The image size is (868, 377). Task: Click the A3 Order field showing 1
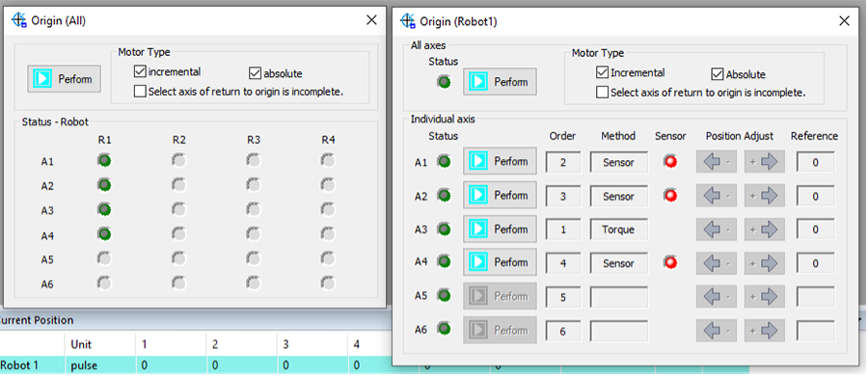[x=563, y=229]
